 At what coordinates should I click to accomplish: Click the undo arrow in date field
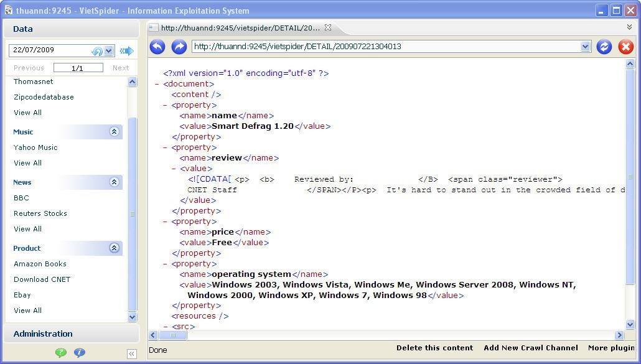pyautogui.click(x=97, y=51)
